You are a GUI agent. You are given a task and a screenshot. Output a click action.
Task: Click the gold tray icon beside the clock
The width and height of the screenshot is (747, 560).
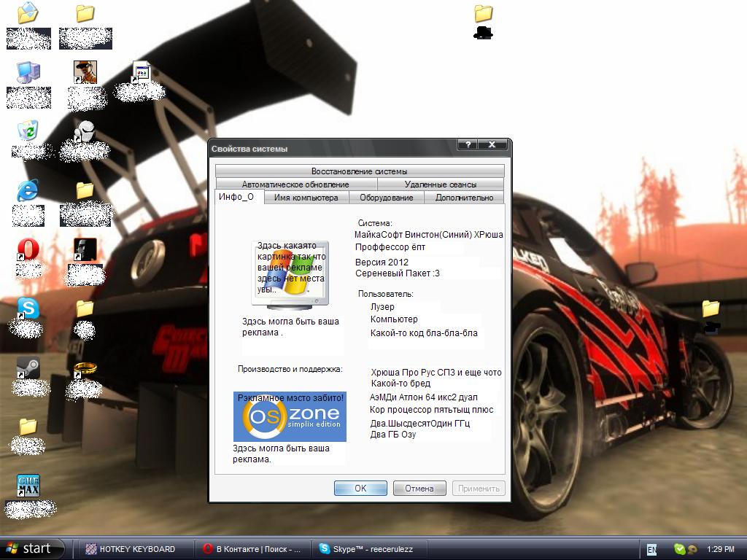[x=692, y=549]
